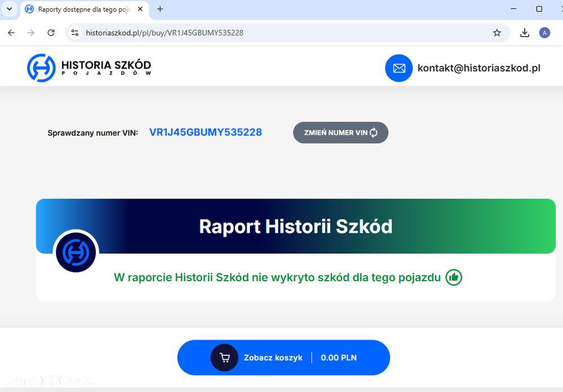Image resolution: width=563 pixels, height=392 pixels.
Task: Go forward to the next page
Action: [31, 33]
